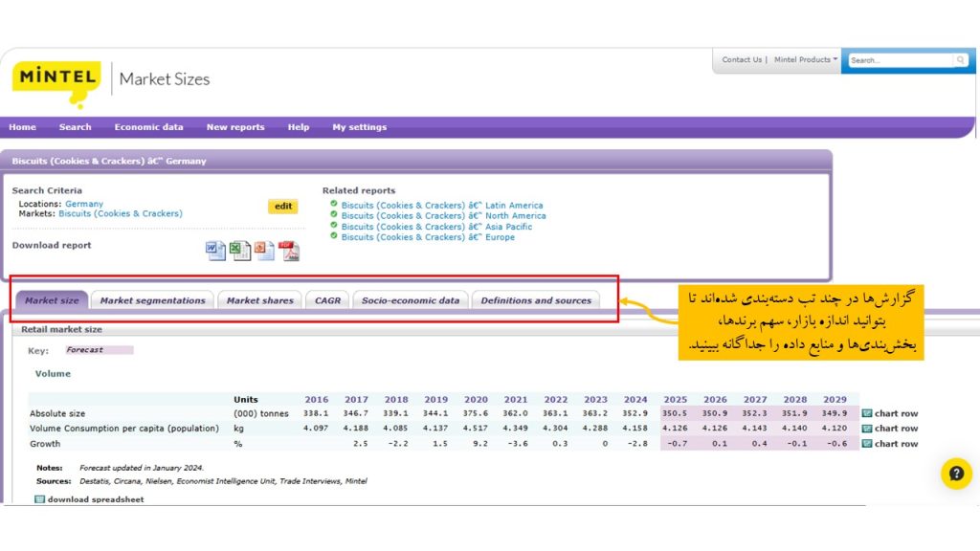
Task: Click per capita value 4.517
Action: coord(476,428)
